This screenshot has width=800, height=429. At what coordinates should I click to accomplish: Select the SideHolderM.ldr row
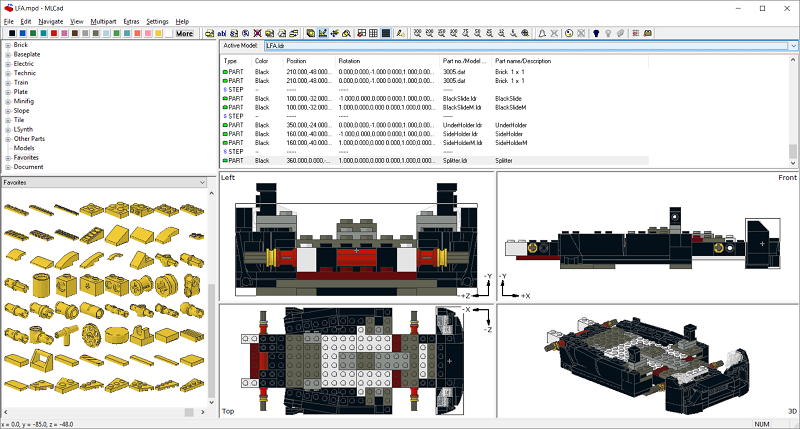pos(435,143)
